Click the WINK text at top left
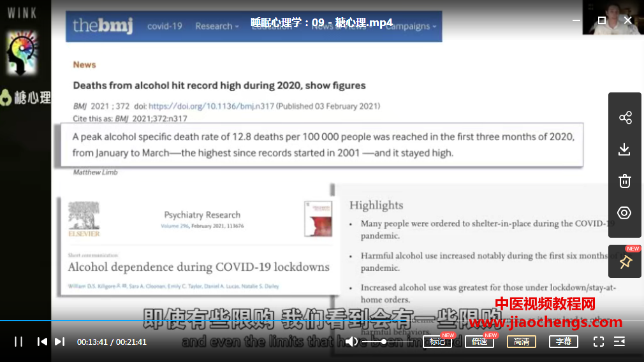This screenshot has width=644, height=362. coord(22,13)
